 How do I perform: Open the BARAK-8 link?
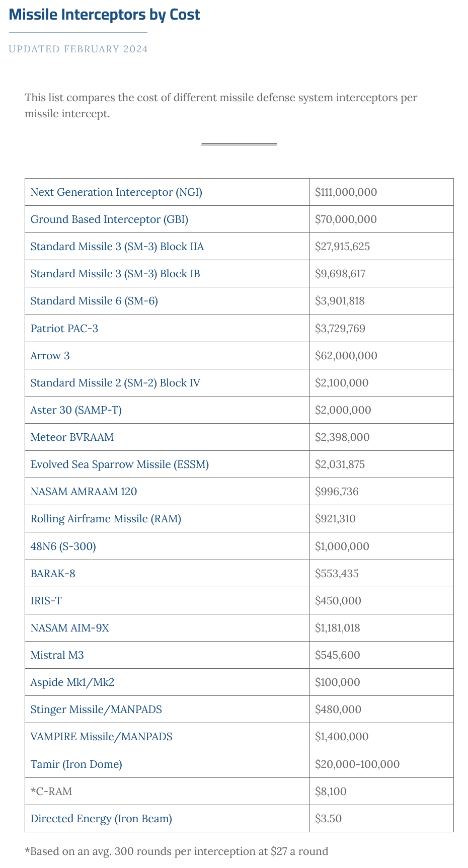pyautogui.click(x=53, y=574)
